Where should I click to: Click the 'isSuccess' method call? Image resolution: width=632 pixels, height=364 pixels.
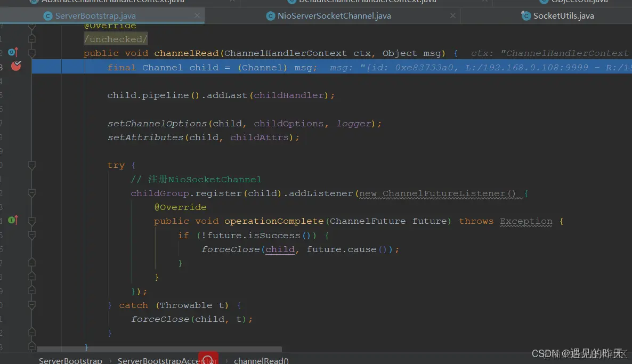pos(274,236)
